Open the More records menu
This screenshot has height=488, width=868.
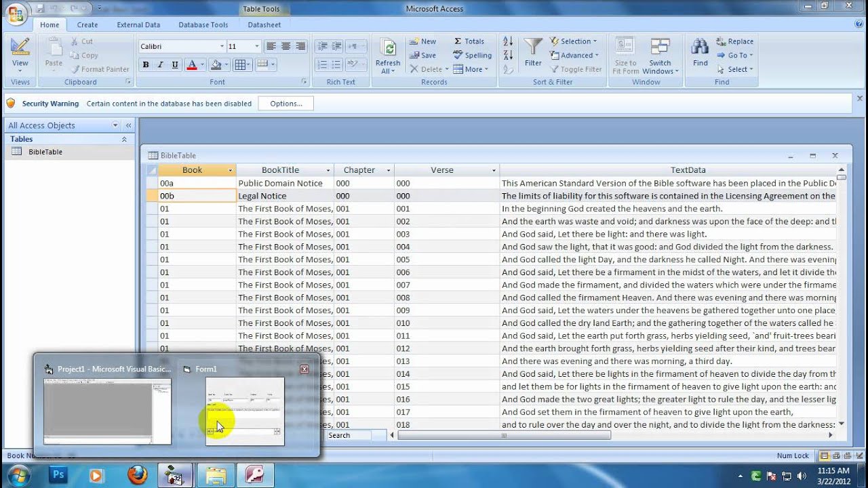(x=471, y=69)
